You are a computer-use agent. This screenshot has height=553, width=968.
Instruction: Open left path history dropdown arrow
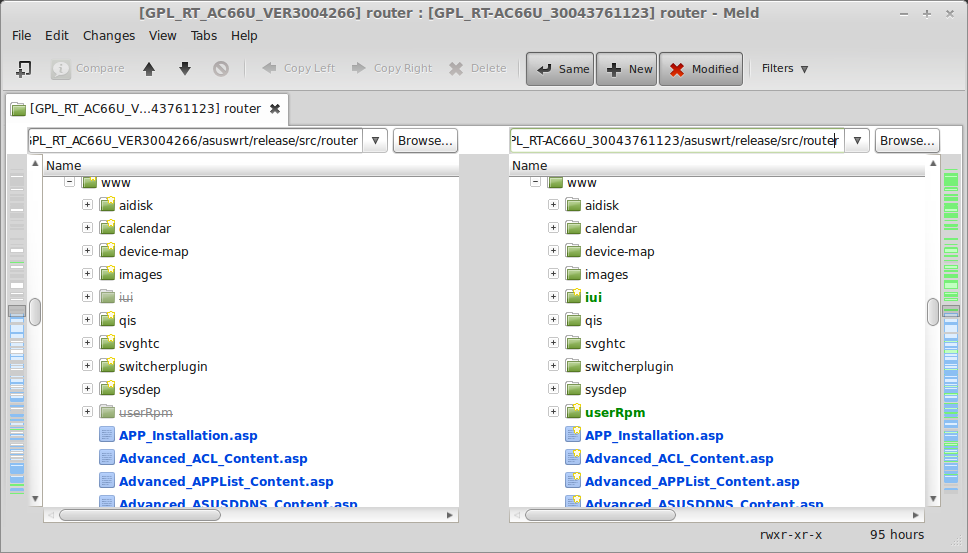pos(375,141)
